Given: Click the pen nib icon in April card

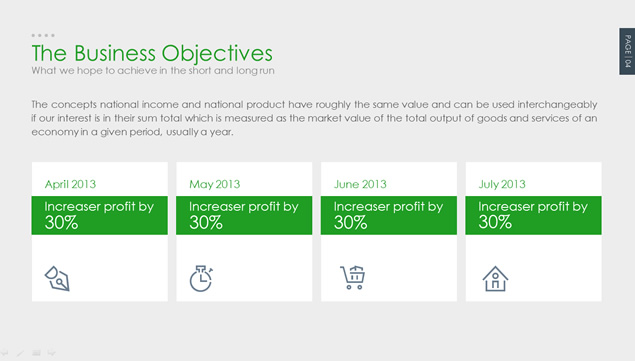Looking at the screenshot, I should coord(57,278).
